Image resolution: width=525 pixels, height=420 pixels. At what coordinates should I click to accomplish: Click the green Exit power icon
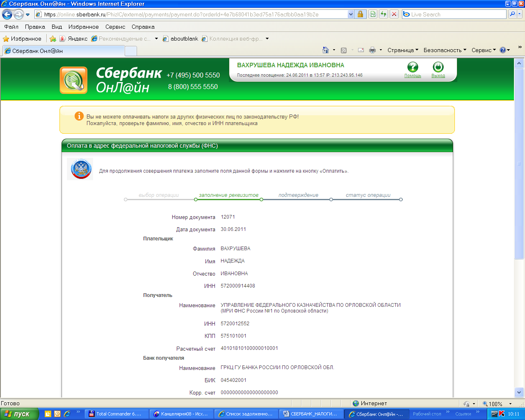[x=438, y=67]
